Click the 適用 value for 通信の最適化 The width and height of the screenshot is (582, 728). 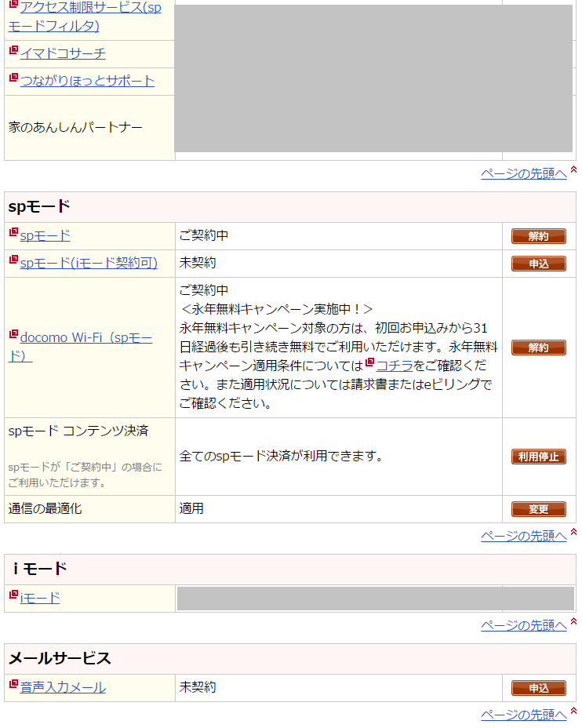point(191,508)
